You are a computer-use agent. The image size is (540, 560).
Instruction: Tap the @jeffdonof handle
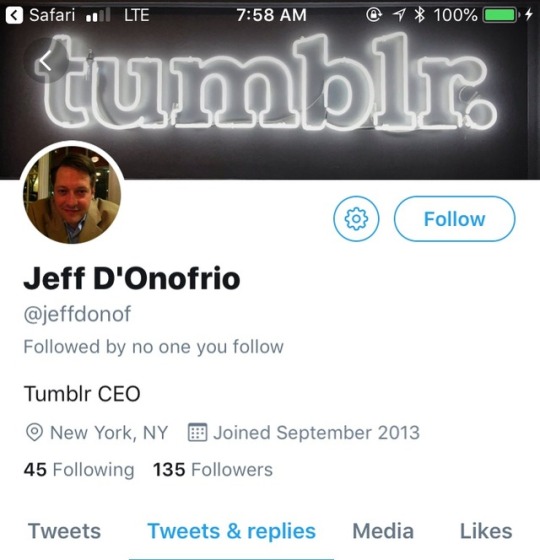point(77,314)
